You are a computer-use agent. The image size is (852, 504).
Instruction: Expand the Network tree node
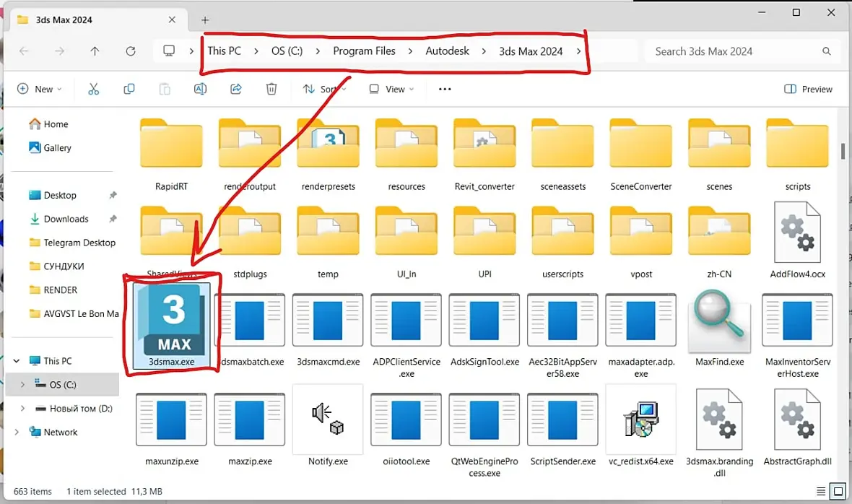17,433
